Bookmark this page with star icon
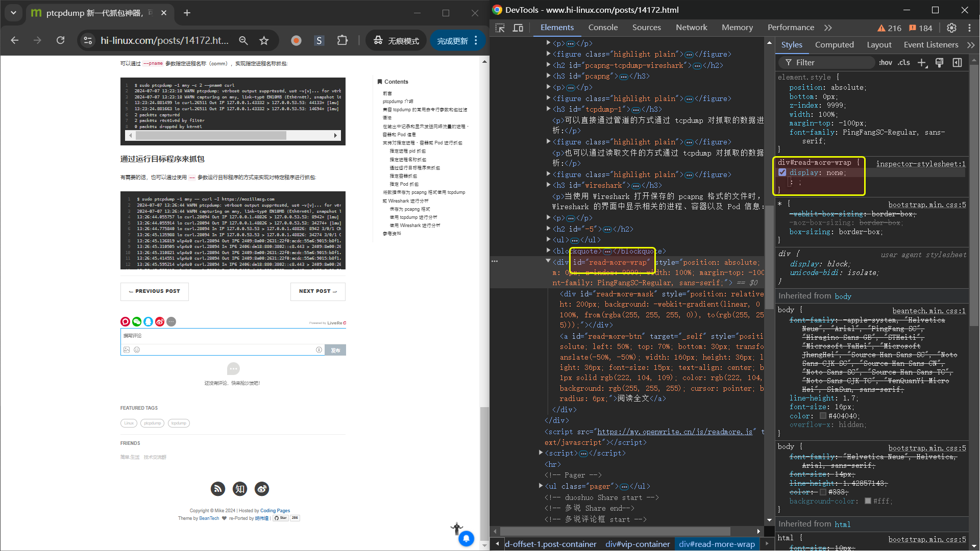 (264, 40)
